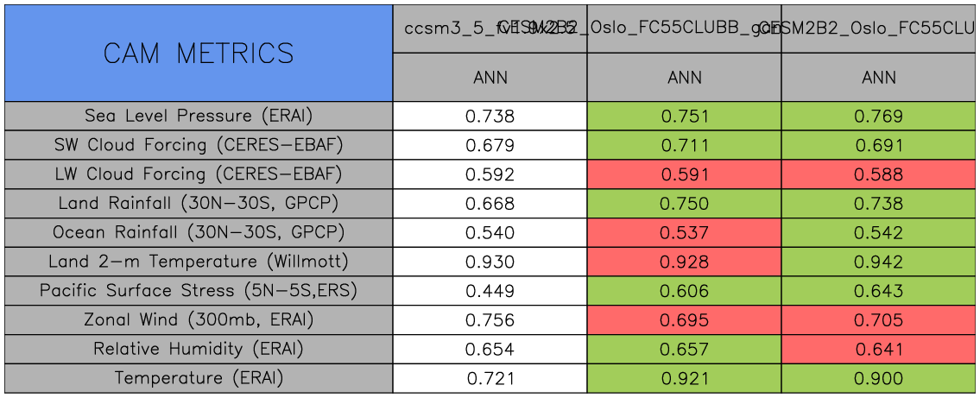Click the green 0.921 Temperature cell
Viewport: 980px width, 398px height.
[x=684, y=378]
